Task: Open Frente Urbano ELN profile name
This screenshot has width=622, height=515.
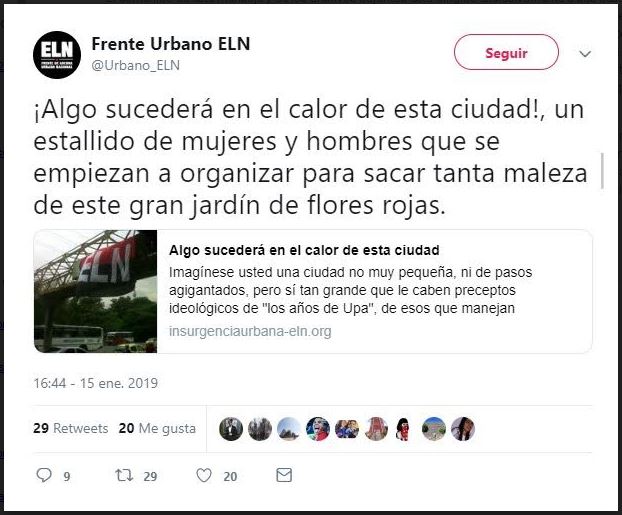Action: [171, 44]
